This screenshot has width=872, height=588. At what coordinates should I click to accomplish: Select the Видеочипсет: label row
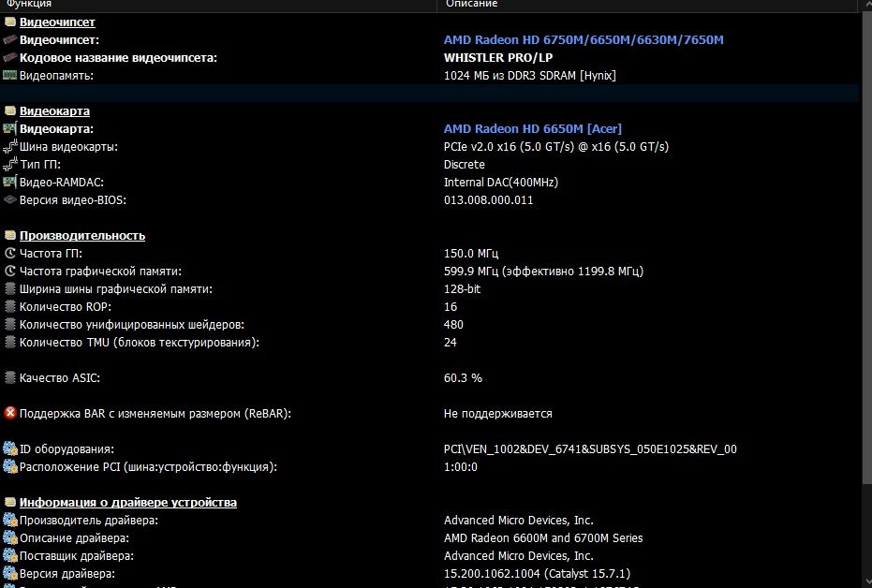pos(60,40)
